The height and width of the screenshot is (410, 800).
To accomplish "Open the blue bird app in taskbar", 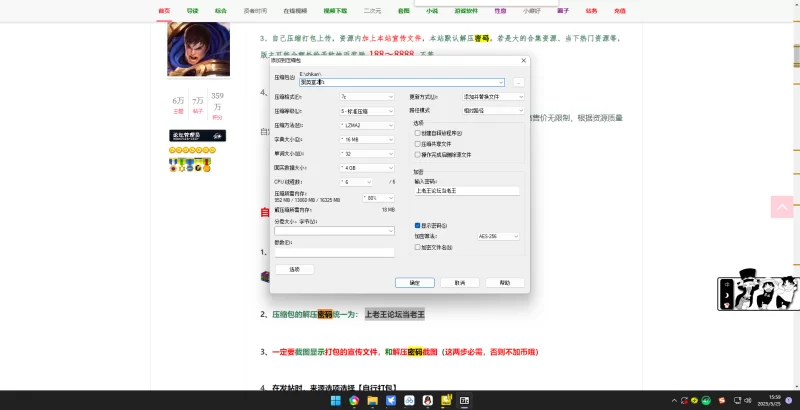I will click(x=391, y=401).
